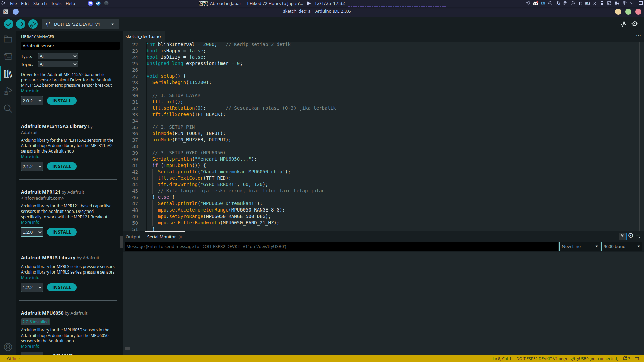The width and height of the screenshot is (644, 362).
Task: Toggle the Serial Monitor magnifier icon
Action: click(635, 24)
